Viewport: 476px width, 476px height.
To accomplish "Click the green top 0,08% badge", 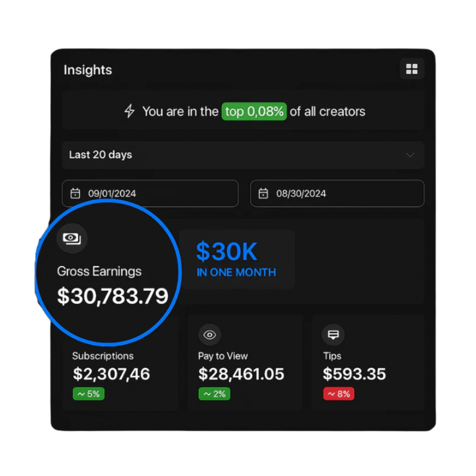I will pos(254,112).
